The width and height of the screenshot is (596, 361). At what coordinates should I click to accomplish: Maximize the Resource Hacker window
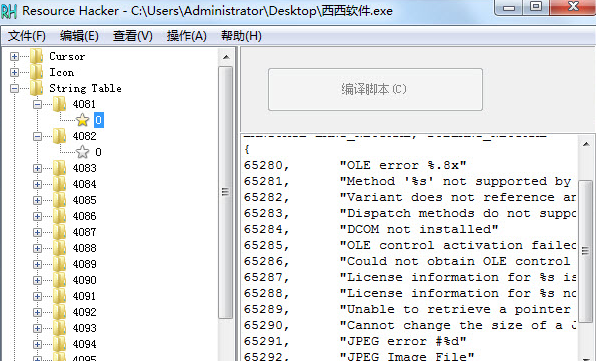pyautogui.click(x=536, y=7)
